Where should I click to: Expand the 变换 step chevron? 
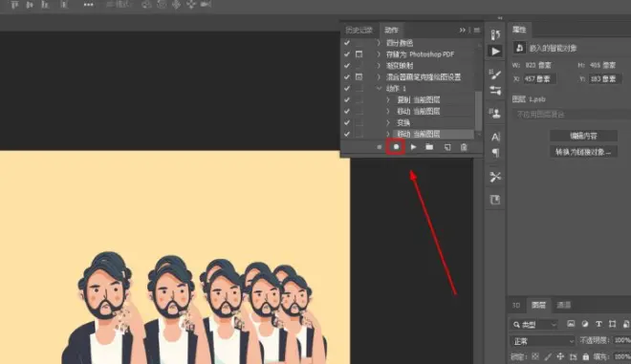pos(388,122)
